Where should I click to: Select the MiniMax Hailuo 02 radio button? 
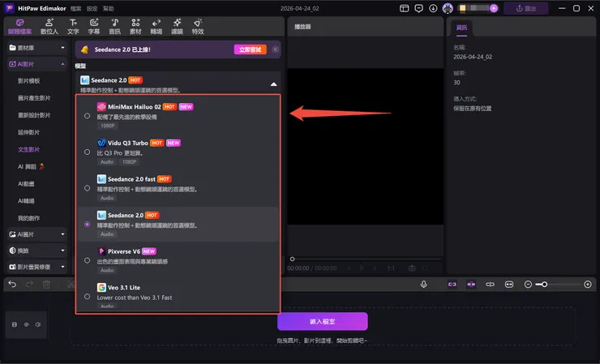(x=88, y=116)
